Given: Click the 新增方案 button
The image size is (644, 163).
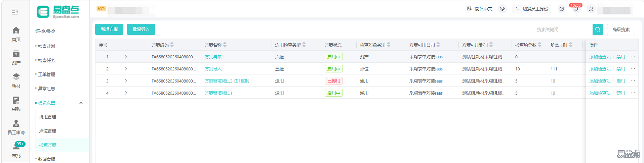Looking at the screenshot, I should pyautogui.click(x=109, y=30).
